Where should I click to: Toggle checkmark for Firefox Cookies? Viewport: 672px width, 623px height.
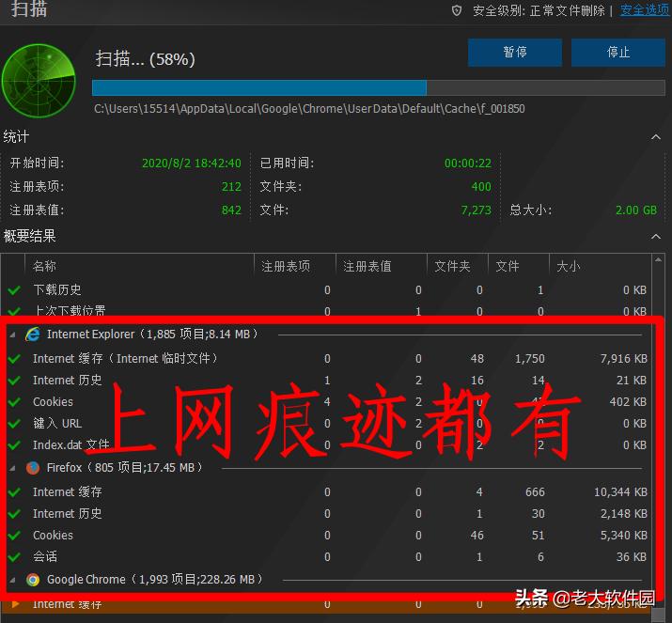click(x=14, y=536)
